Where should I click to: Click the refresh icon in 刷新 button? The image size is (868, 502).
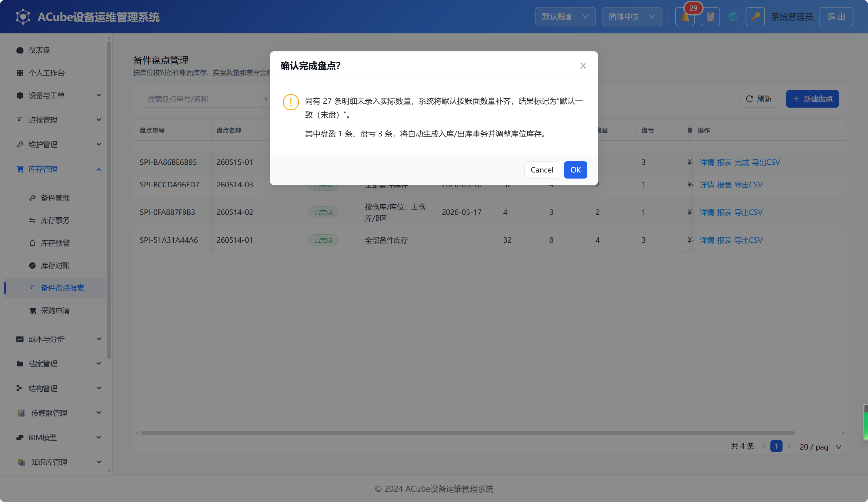click(749, 99)
